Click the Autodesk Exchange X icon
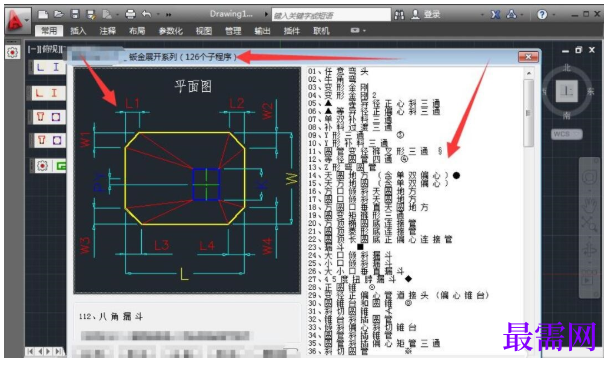The height and width of the screenshot is (368, 615). point(495,15)
